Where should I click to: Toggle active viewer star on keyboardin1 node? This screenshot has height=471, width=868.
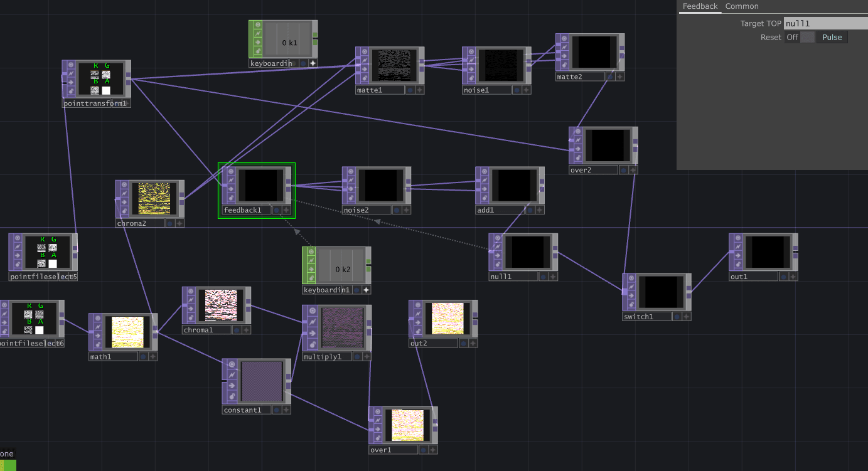[366, 290]
